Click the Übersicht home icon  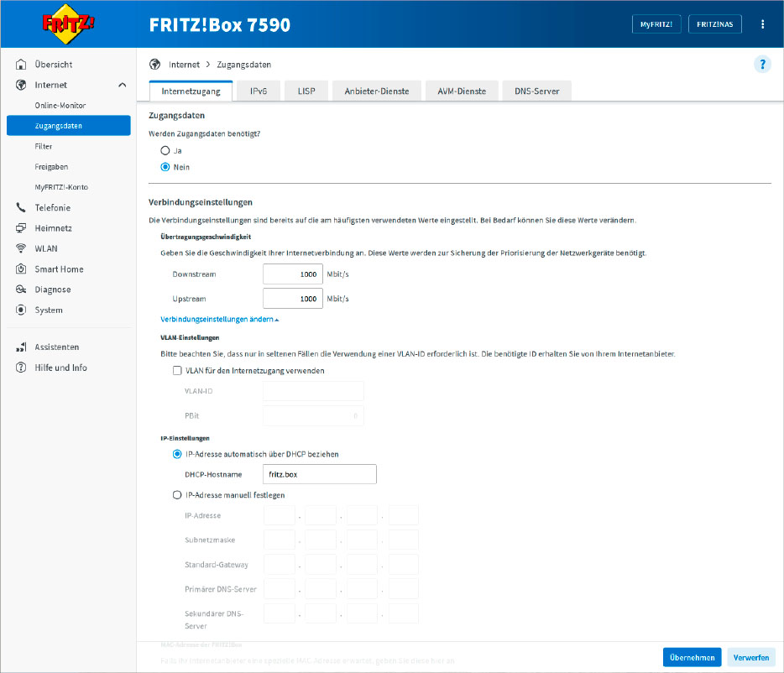tap(21, 65)
